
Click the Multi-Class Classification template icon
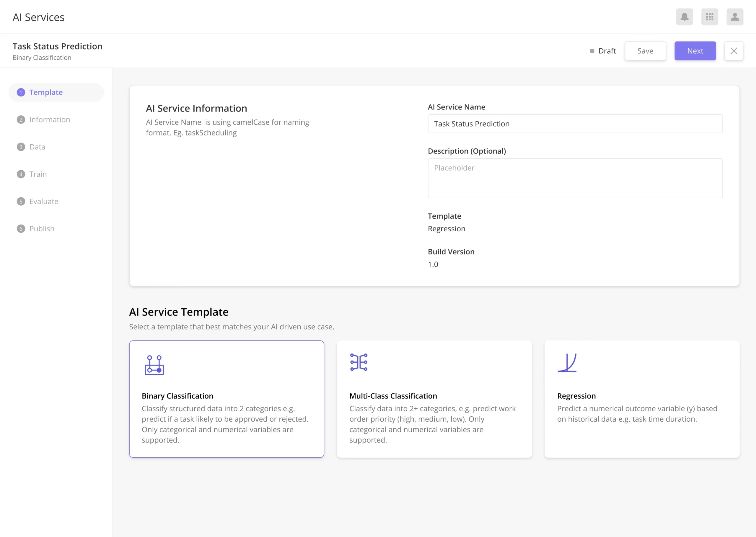(x=359, y=362)
